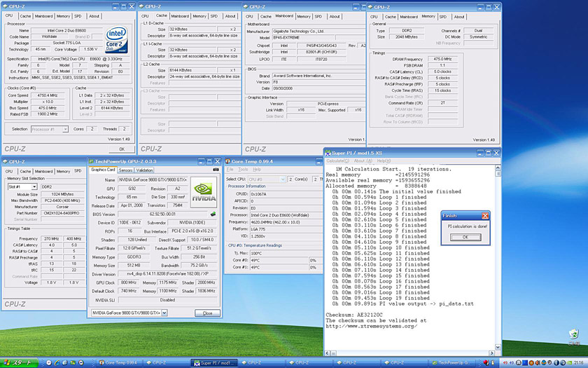Screen dimensions: 588x368
Task: Click the Module Size 1024 MBytes value
Action: pyautogui.click(x=63, y=195)
